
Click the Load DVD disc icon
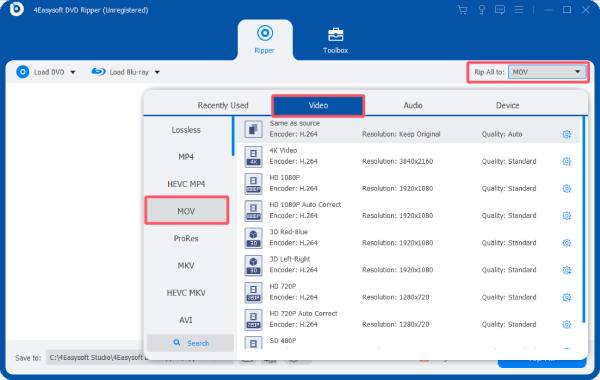pyautogui.click(x=23, y=72)
